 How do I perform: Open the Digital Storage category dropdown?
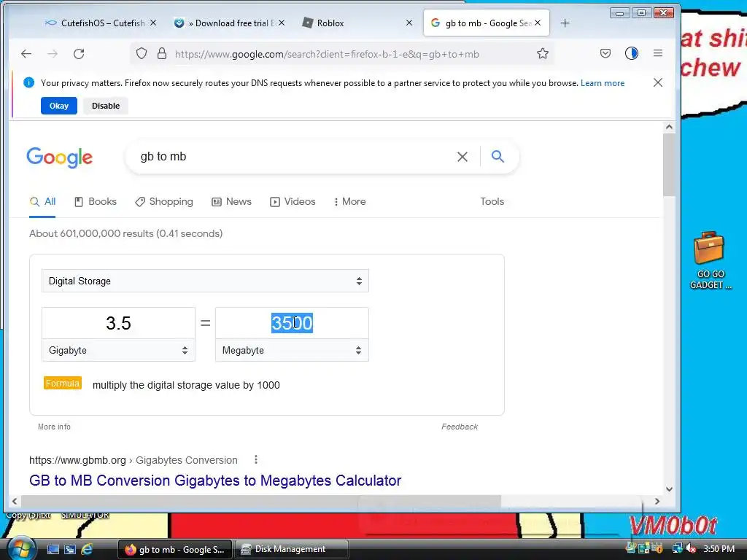pos(205,281)
